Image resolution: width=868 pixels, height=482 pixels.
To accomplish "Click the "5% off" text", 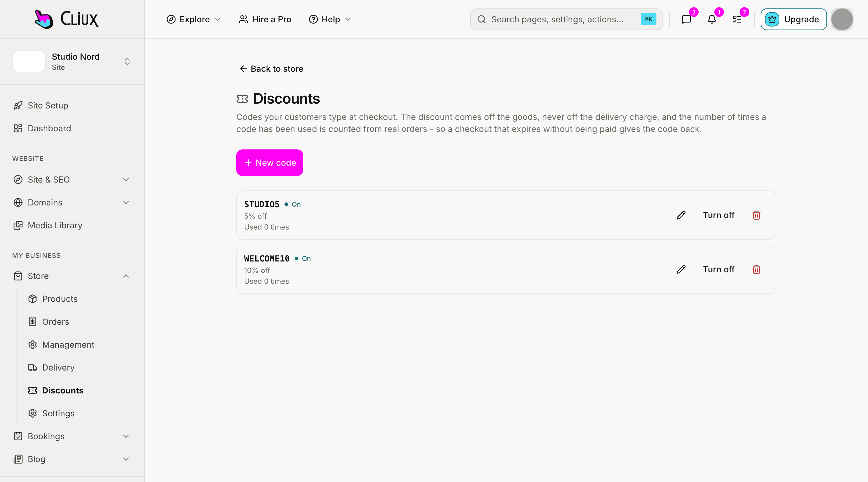I will point(255,216).
